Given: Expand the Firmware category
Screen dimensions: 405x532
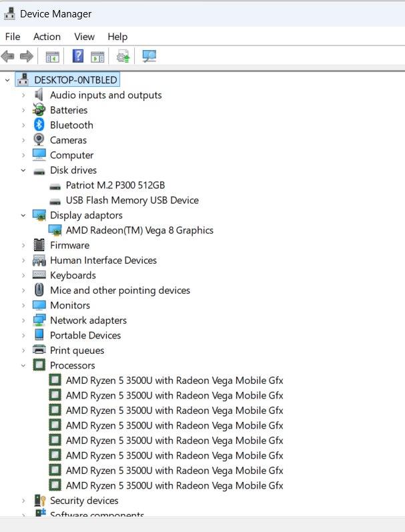Looking at the screenshot, I should pos(23,245).
